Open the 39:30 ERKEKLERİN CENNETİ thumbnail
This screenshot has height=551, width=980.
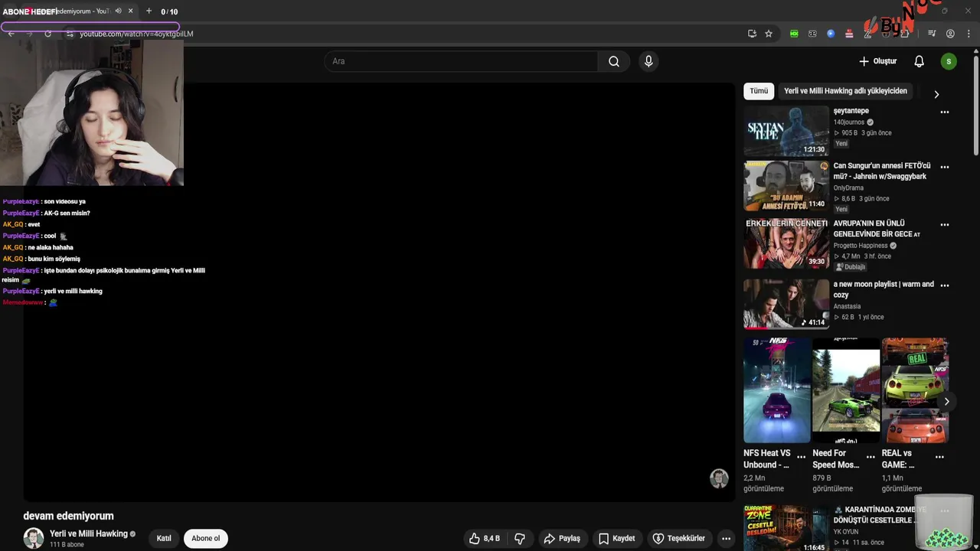coord(786,244)
